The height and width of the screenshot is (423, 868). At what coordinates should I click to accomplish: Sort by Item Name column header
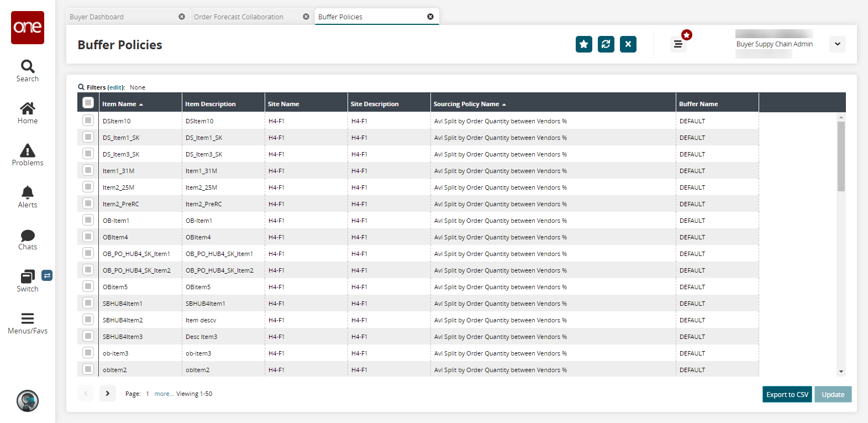pyautogui.click(x=119, y=104)
